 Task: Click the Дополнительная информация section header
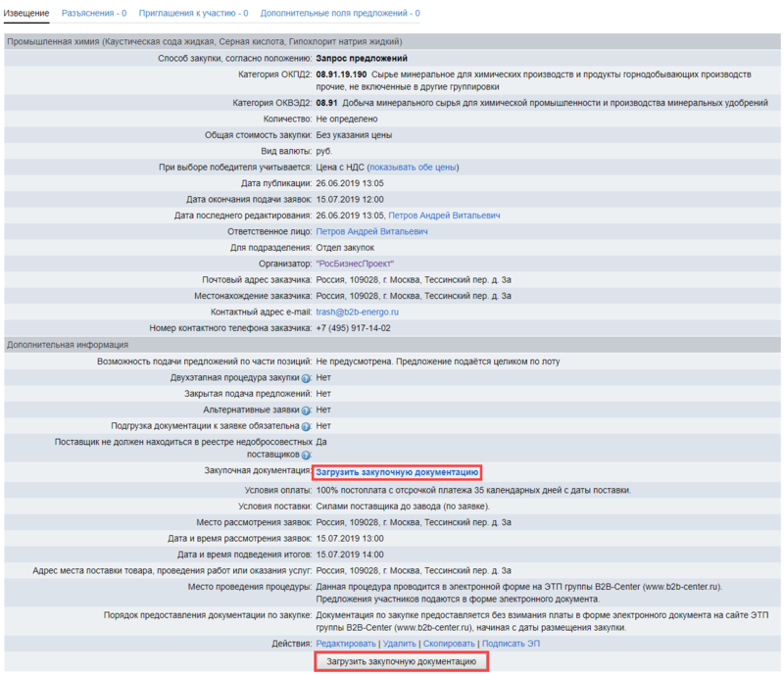(68, 345)
